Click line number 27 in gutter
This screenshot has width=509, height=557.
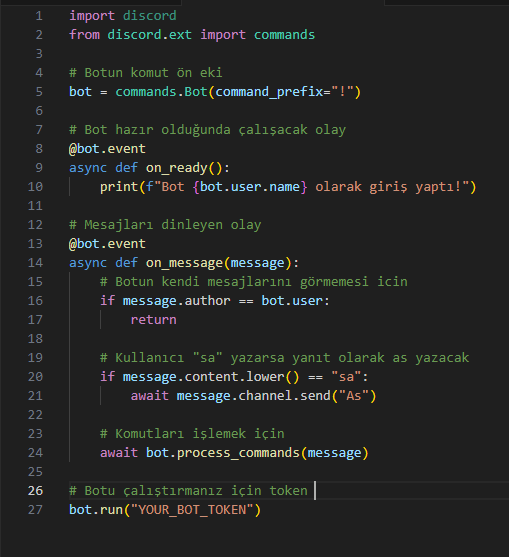click(35, 510)
